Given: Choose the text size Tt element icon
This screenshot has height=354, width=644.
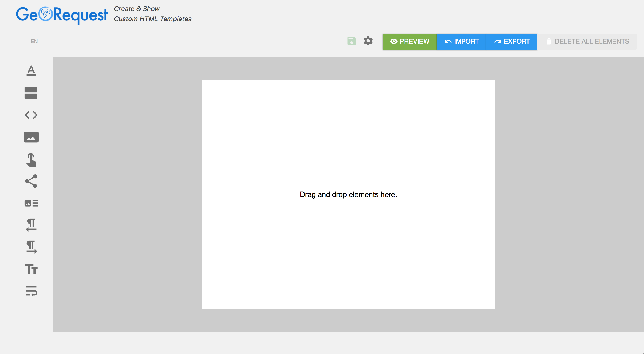Looking at the screenshot, I should click(31, 269).
